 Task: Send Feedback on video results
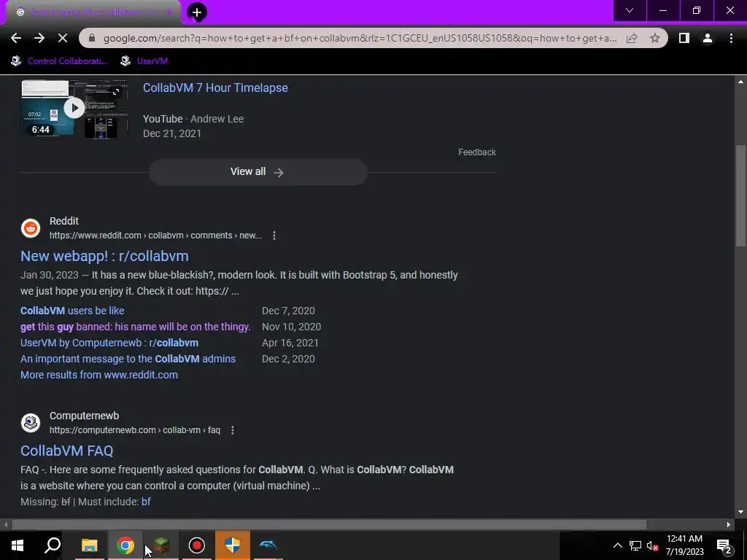(477, 152)
